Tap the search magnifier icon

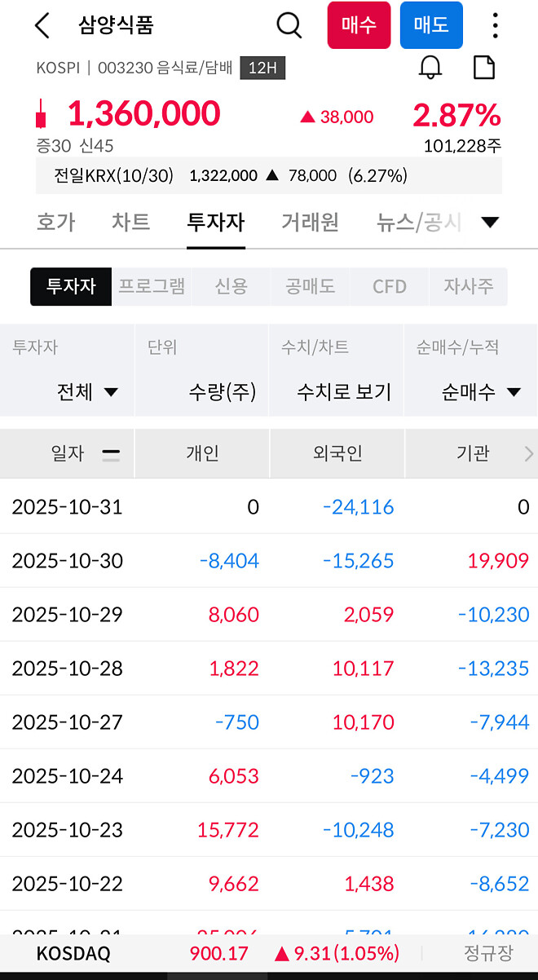(289, 25)
